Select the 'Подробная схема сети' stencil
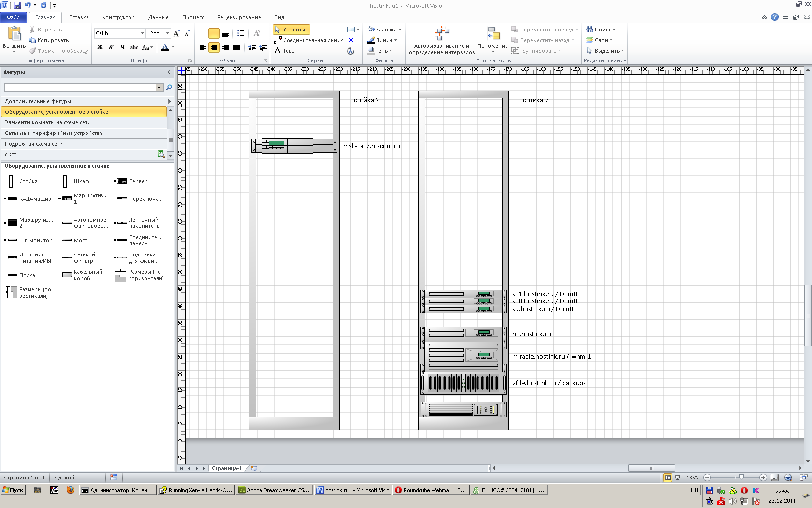 click(84, 144)
